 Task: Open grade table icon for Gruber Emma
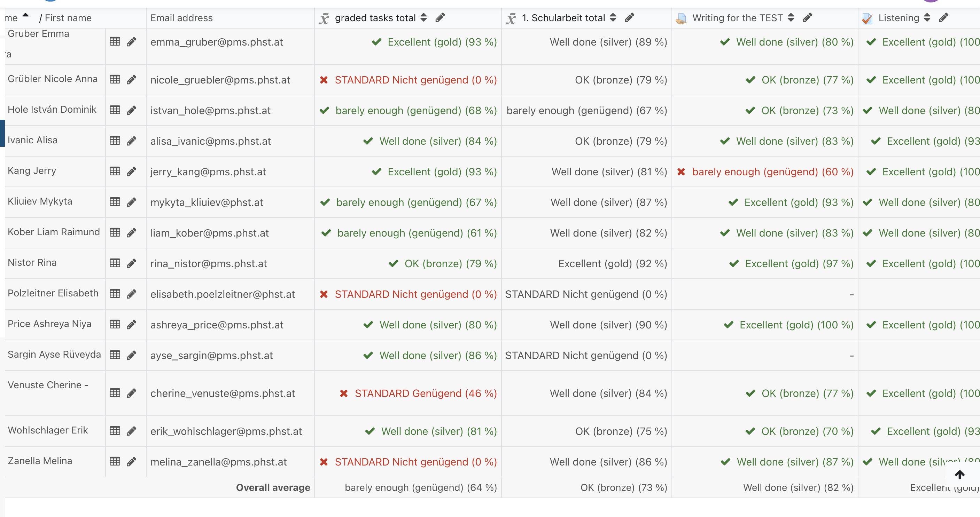click(115, 41)
